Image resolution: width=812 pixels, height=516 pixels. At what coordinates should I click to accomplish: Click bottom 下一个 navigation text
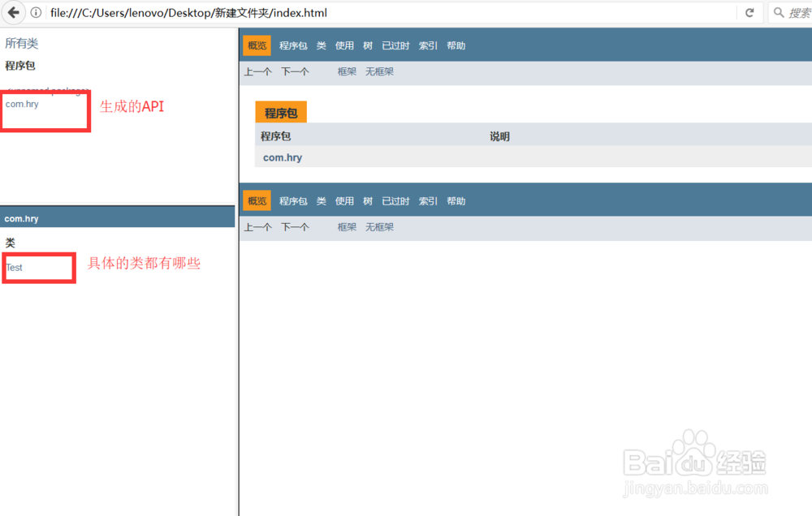[296, 226]
